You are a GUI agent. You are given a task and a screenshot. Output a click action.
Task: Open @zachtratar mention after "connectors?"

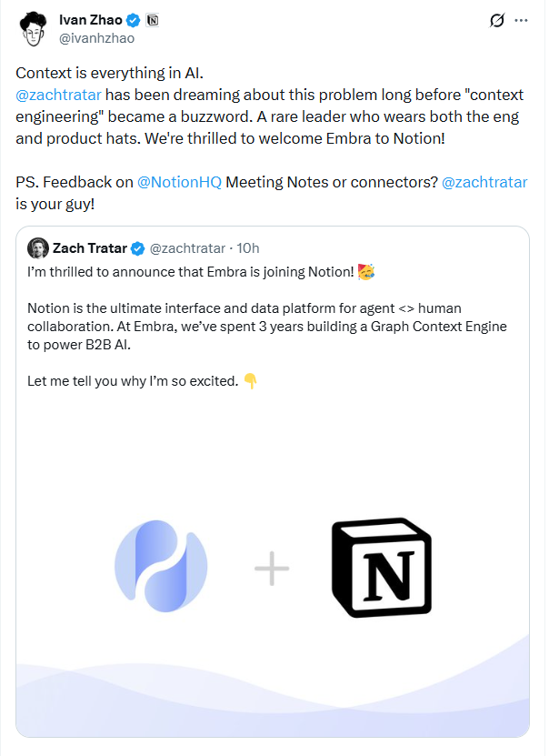(x=484, y=182)
